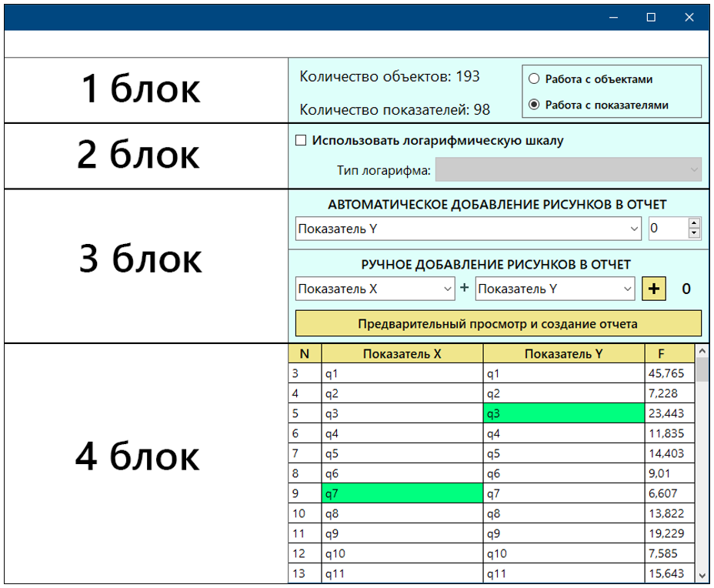This screenshot has height=588, width=714.
Task: Click the down arrow of the figure count spinner
Action: (x=693, y=232)
